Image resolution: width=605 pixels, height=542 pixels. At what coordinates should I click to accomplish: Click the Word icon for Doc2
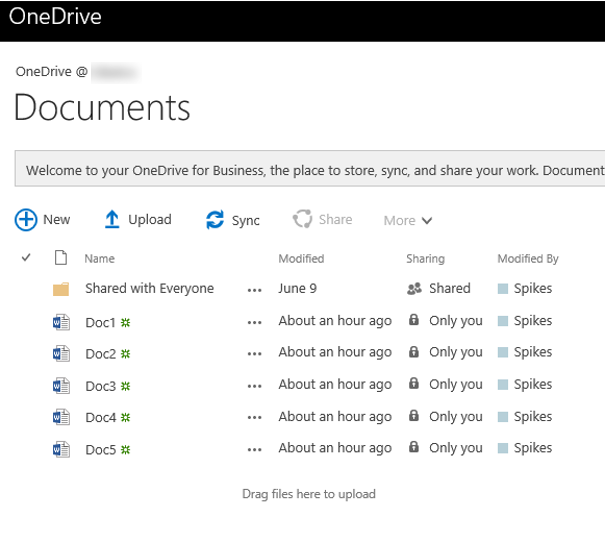(61, 354)
